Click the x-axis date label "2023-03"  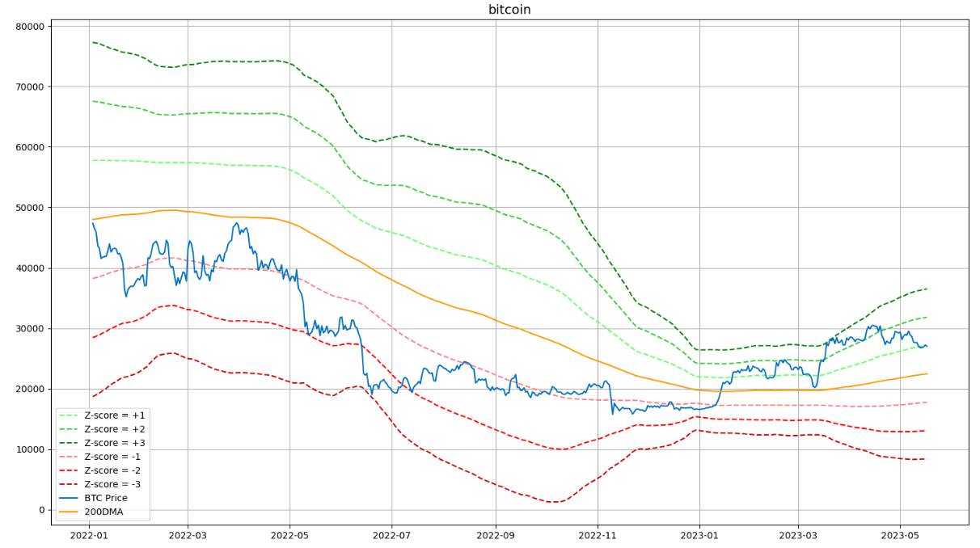click(798, 534)
